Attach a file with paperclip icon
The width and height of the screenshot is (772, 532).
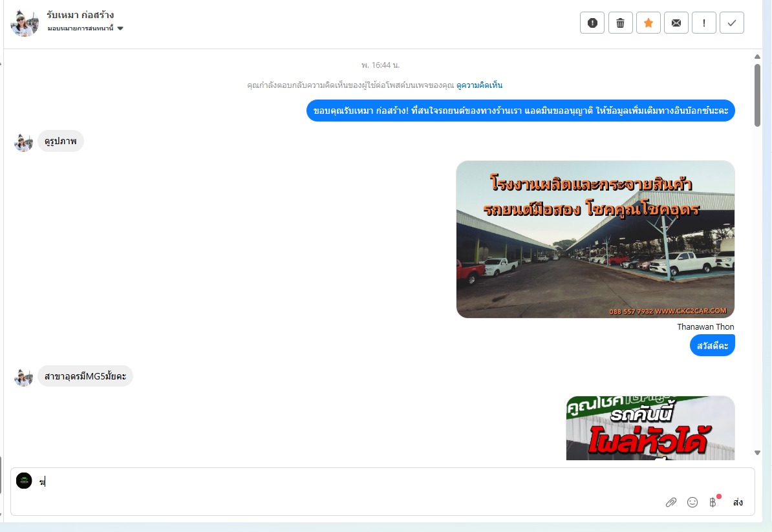tap(670, 502)
